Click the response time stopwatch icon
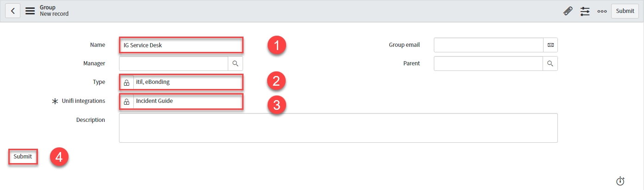644x190 pixels. [x=620, y=181]
